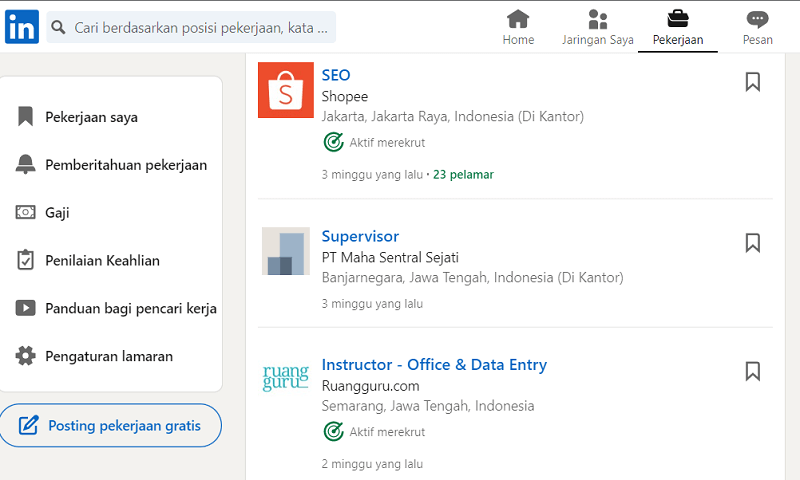This screenshot has height=480, width=800.
Task: Click 2 minggu yang lalu text
Action: pyautogui.click(x=372, y=464)
